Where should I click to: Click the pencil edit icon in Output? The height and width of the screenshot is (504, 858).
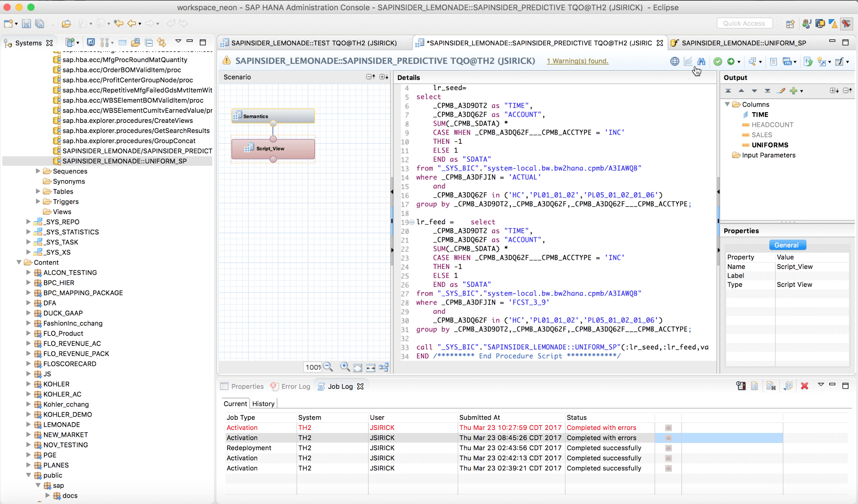(x=781, y=91)
